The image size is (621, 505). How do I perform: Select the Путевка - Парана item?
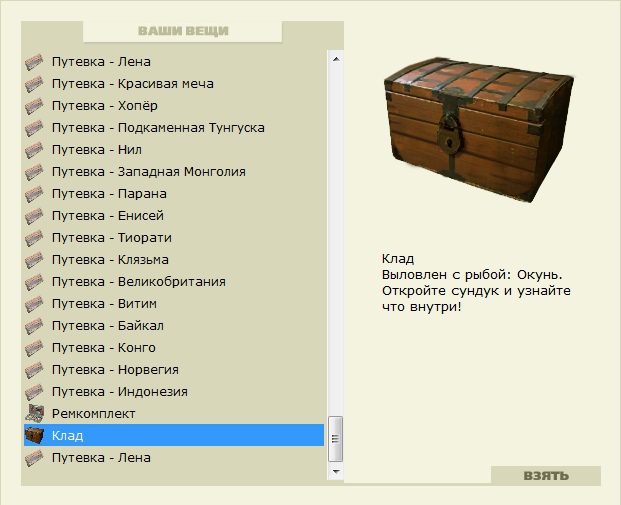(x=174, y=194)
